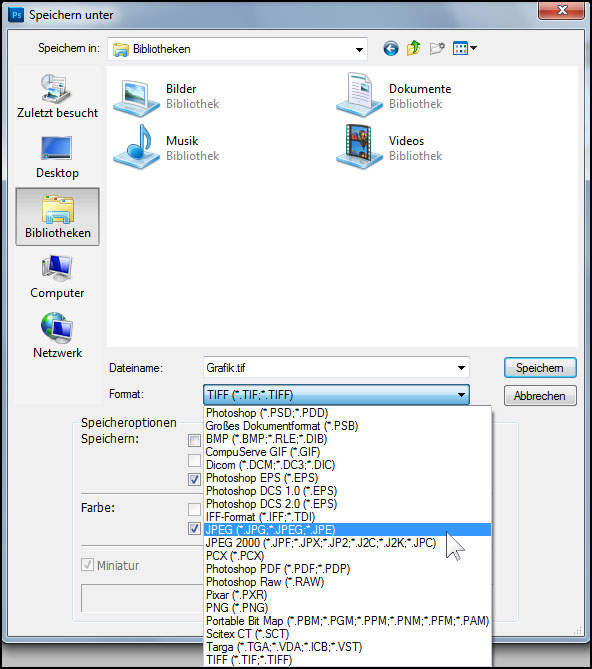Choose Pixar (*.PXR) format

[347, 595]
